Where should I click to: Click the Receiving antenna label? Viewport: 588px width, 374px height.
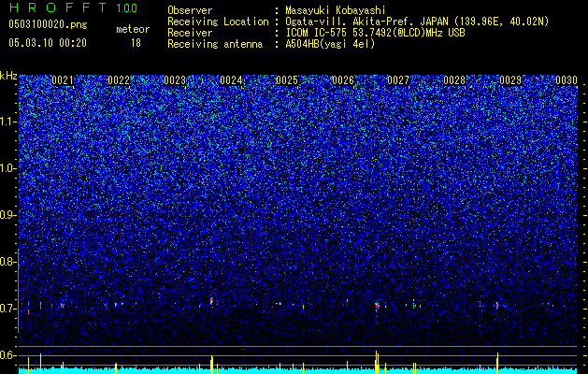(215, 44)
